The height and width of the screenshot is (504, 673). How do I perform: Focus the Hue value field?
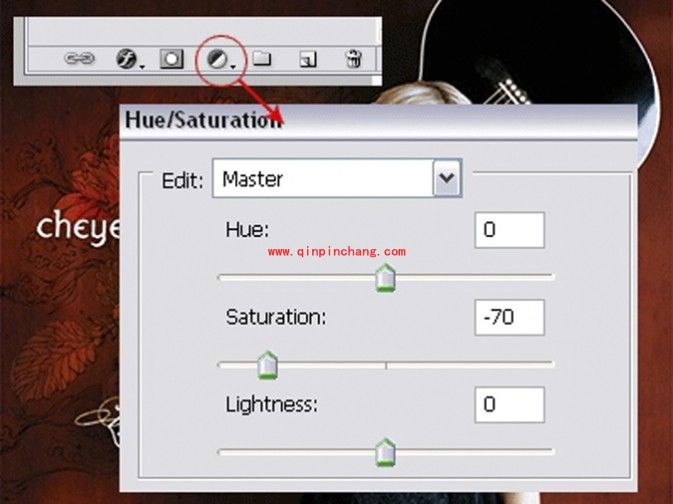(x=509, y=230)
